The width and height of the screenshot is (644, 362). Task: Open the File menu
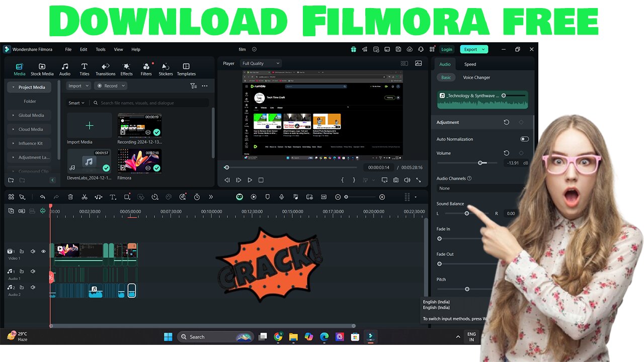point(68,49)
